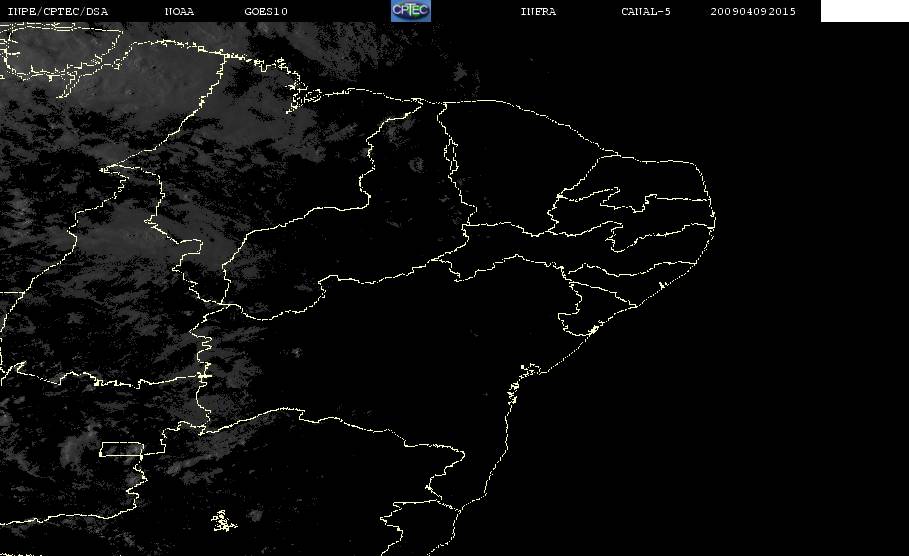Click the INPE/CPTEC/DSA header label
Screen dimensions: 909x556
click(x=58, y=11)
